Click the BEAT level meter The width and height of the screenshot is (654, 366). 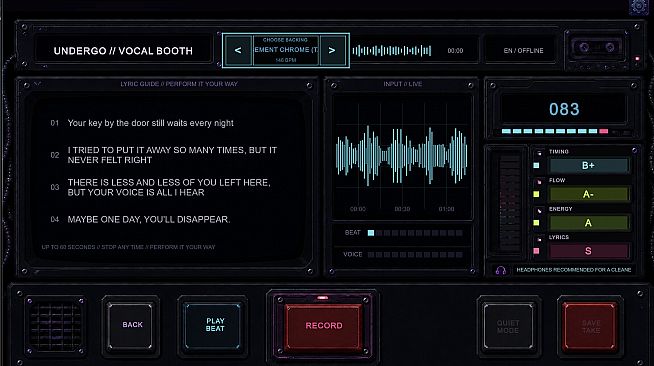pos(415,233)
